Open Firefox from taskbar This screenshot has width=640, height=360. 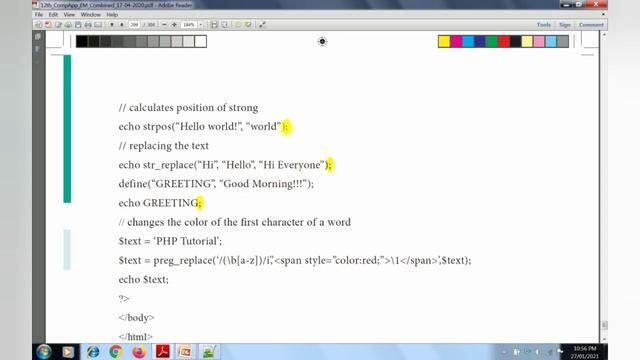139,352
